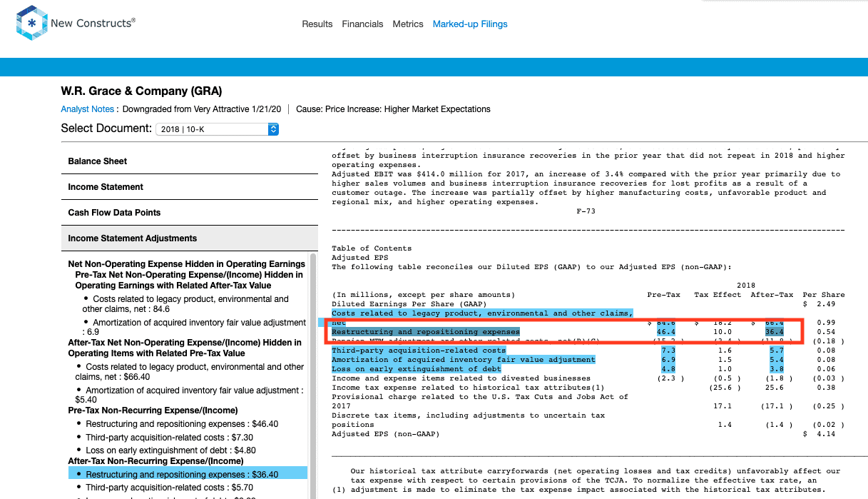Select the Third-party acquisition-related costs $5.70 item
The width and height of the screenshot is (868, 499).
[169, 488]
